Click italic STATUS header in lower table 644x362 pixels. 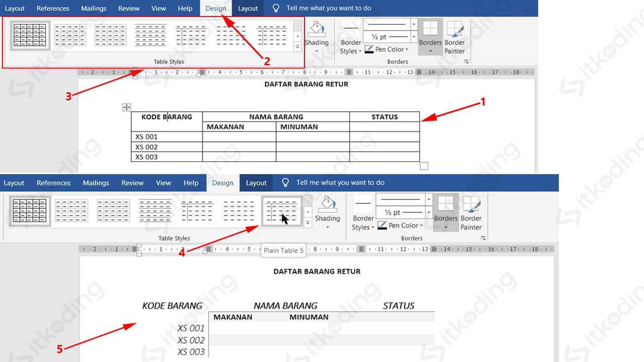tap(399, 306)
